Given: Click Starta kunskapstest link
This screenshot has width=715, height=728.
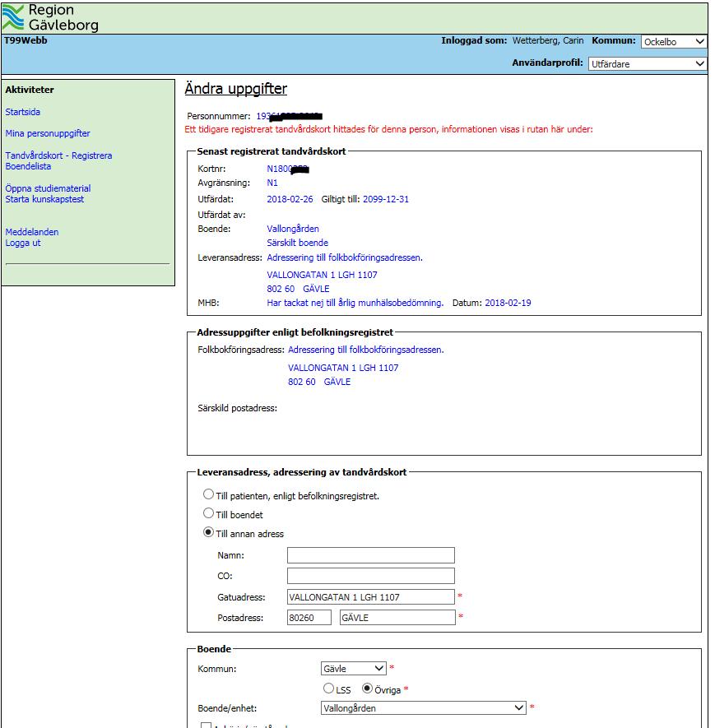Looking at the screenshot, I should [x=44, y=199].
